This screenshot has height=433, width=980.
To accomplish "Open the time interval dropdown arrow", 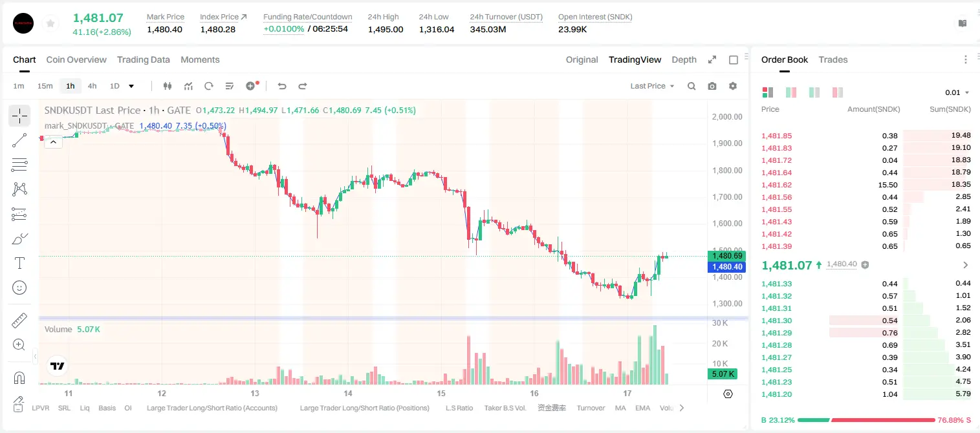I will click(131, 86).
